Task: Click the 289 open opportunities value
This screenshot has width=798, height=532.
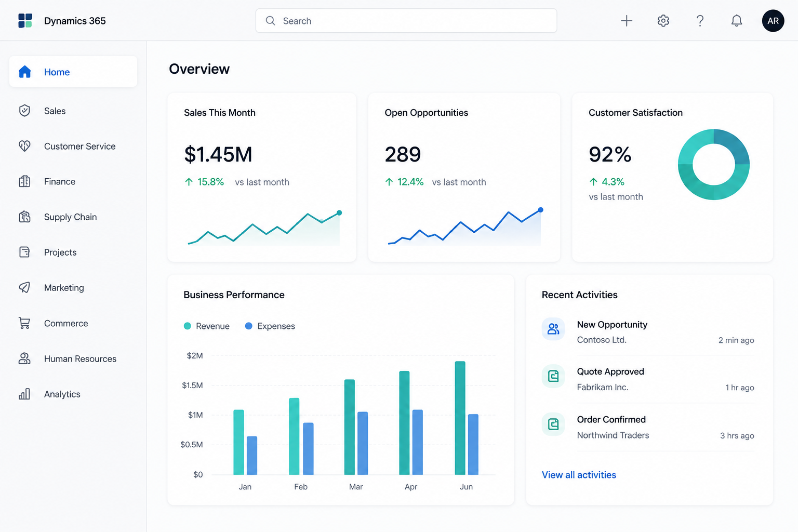Action: coord(403,154)
